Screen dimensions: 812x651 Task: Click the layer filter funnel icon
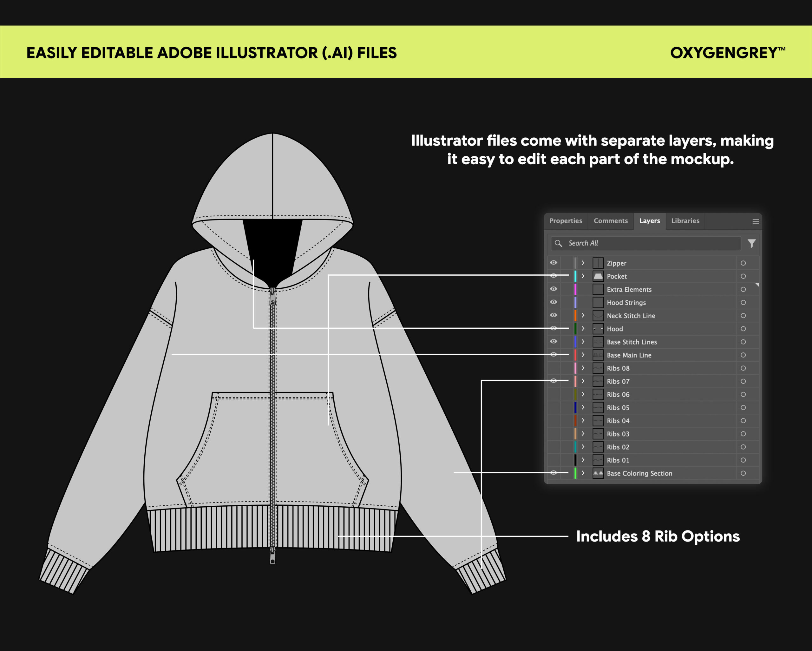pos(751,243)
